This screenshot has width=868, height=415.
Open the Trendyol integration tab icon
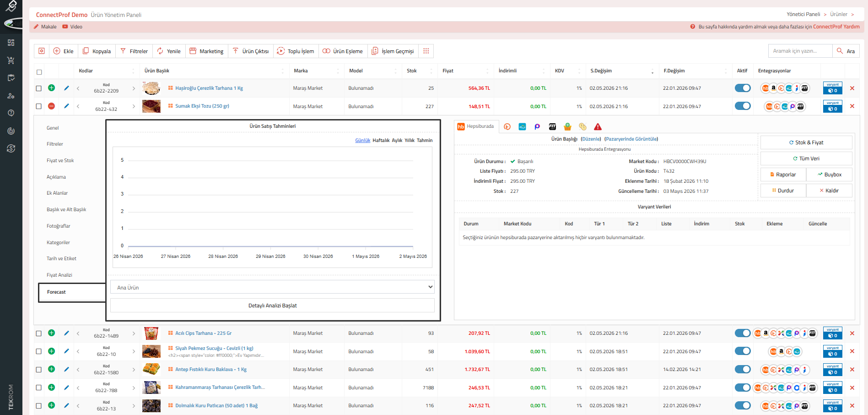[507, 127]
